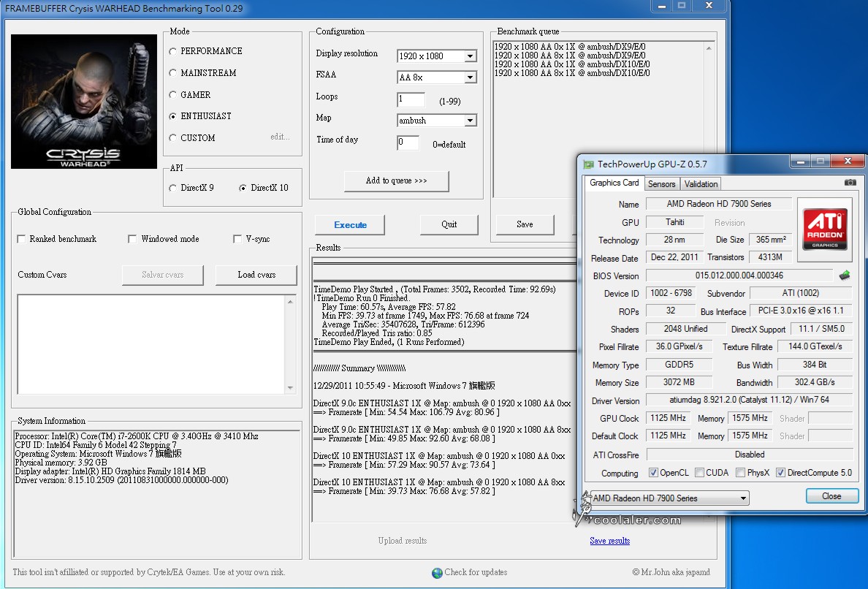This screenshot has height=589, width=868.
Task: Click the Check for updates link
Action: 476,572
